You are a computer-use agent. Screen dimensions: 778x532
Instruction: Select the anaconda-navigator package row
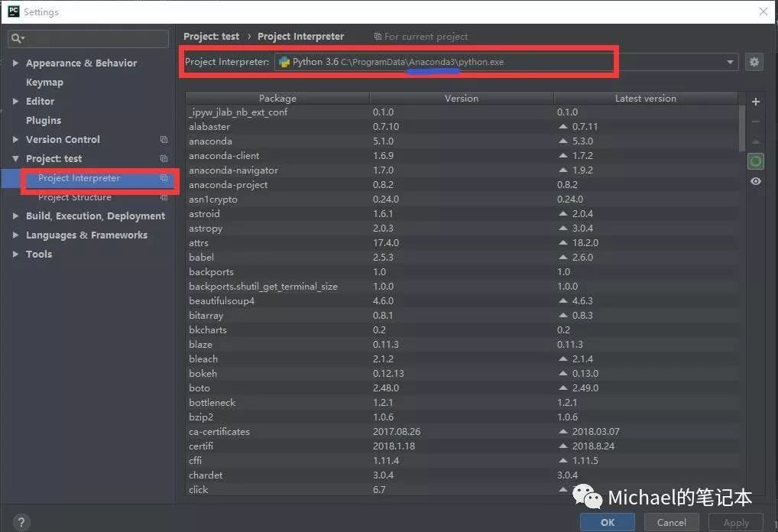click(462, 170)
